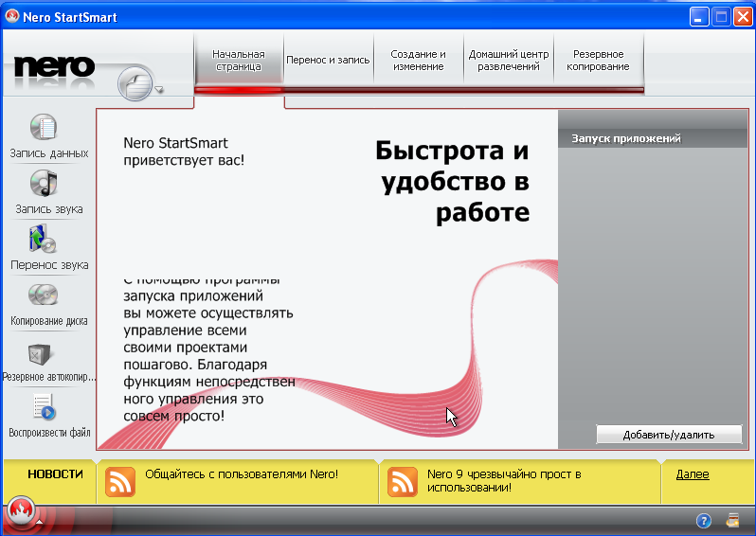Screen dimensions: 756x536
Task: Open the Запись данных data burning icon
Action: pyautogui.click(x=44, y=127)
